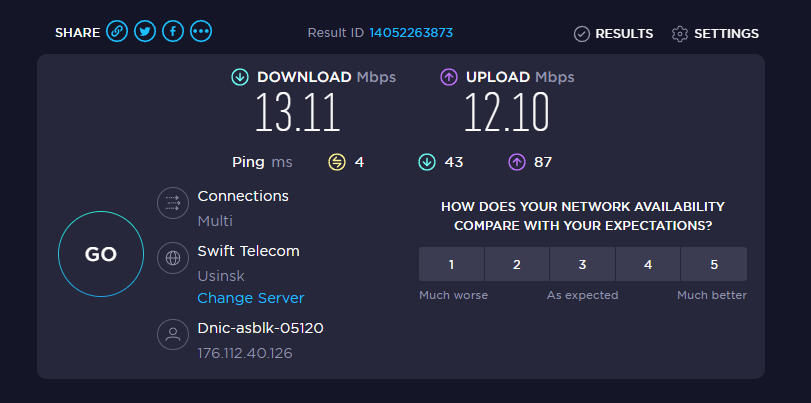Open more share options icon

[201, 32]
